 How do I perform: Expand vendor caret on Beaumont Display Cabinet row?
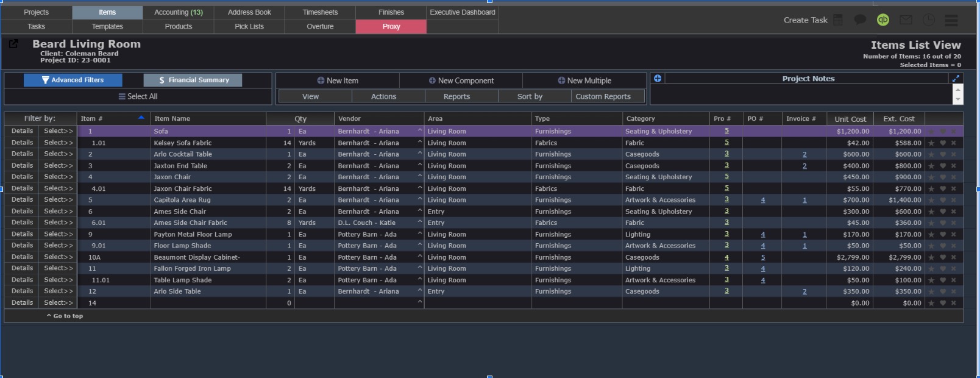(419, 256)
